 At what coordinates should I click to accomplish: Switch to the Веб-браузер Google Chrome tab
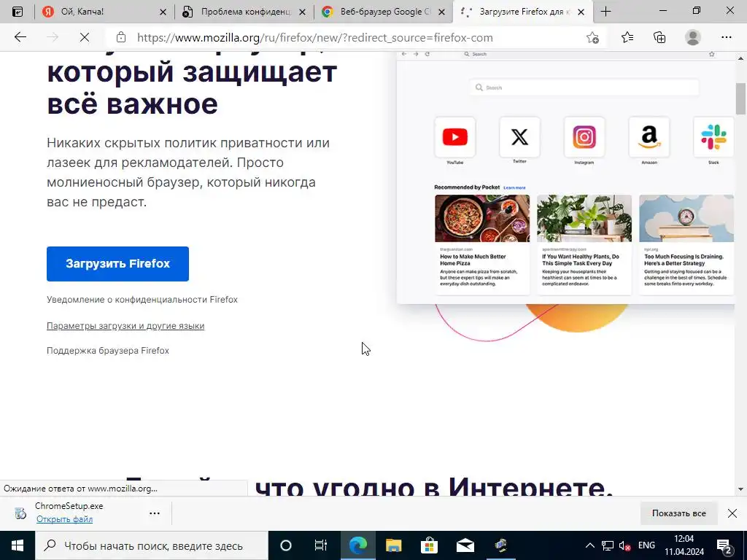pos(384,12)
